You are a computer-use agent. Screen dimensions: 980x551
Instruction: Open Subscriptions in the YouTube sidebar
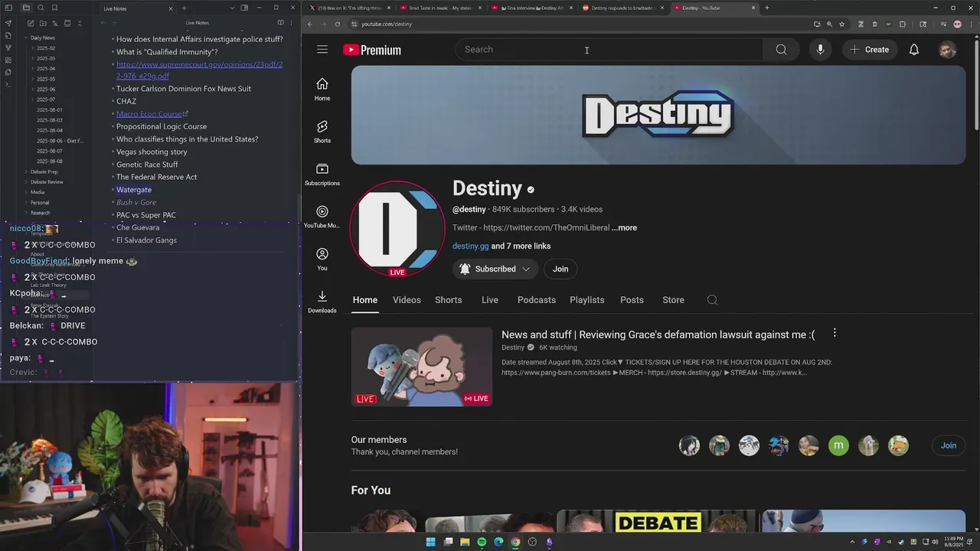point(322,174)
